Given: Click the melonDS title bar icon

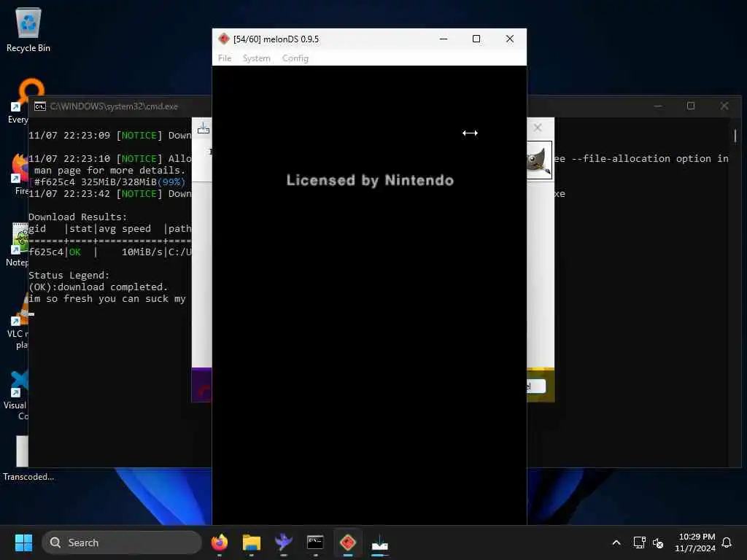Looking at the screenshot, I should click(x=223, y=39).
